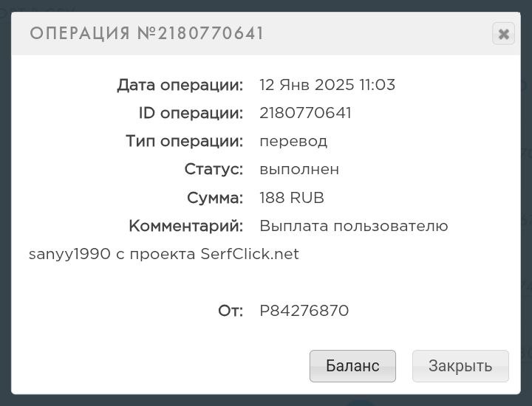Click the date value 12 Янв 2025 11:03
Screen dimensions: 532x406
coord(327,85)
